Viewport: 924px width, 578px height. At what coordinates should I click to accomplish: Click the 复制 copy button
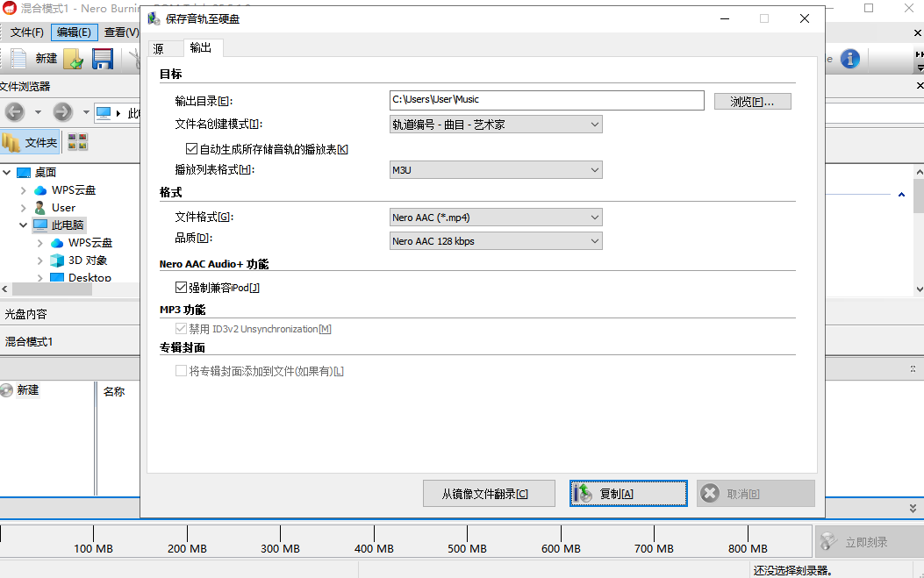pos(628,494)
